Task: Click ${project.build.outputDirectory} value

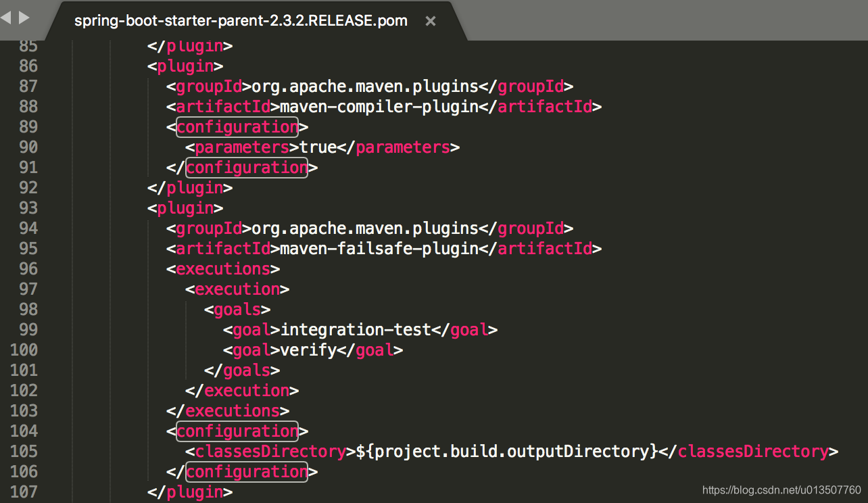Action: 507,452
